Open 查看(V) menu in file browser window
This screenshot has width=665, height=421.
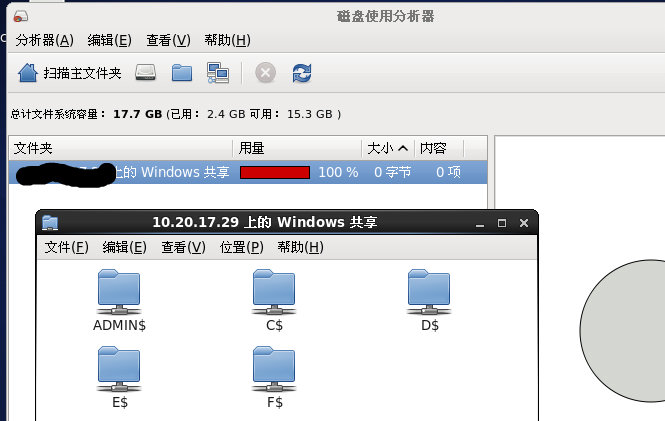click(183, 247)
